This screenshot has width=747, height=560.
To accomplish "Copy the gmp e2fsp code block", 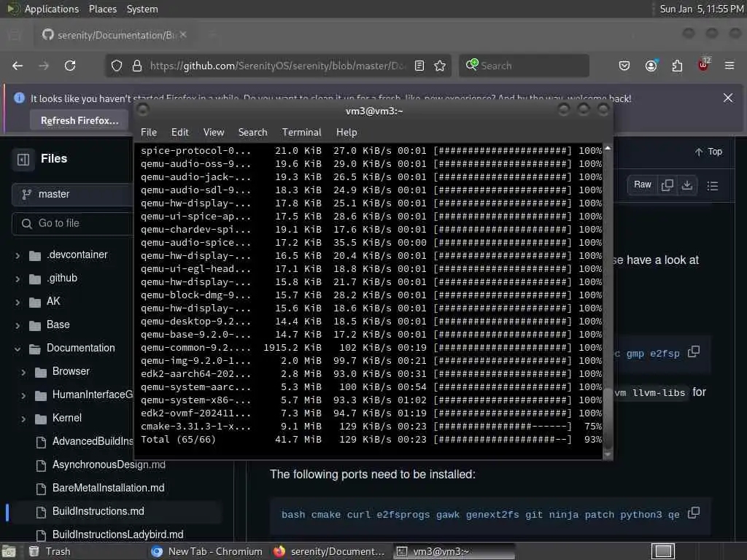I will click(x=694, y=352).
